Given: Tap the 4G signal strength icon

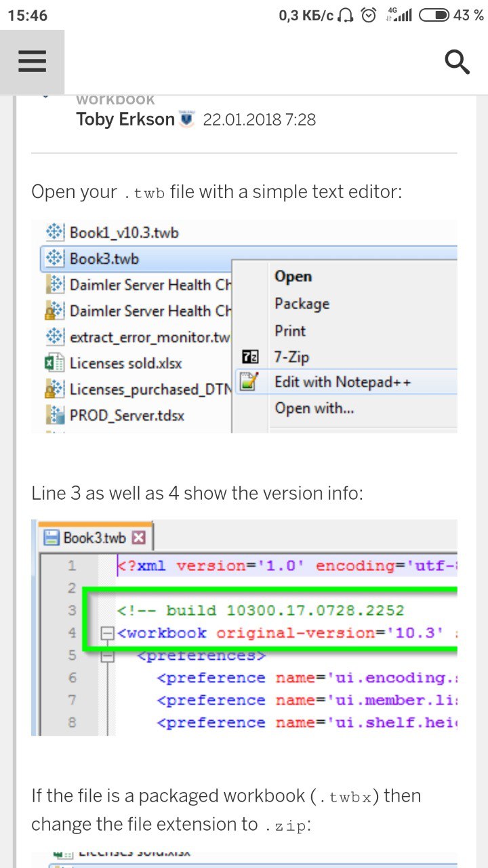Looking at the screenshot, I should coord(399,15).
